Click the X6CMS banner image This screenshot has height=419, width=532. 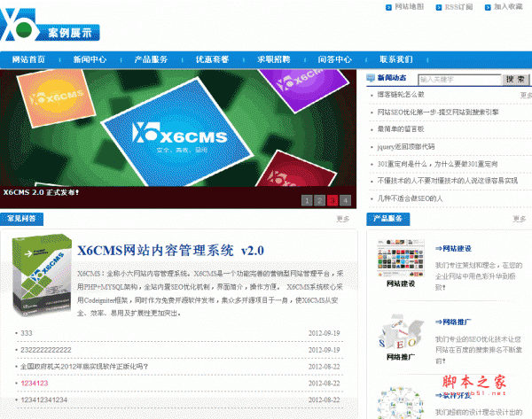point(178,128)
